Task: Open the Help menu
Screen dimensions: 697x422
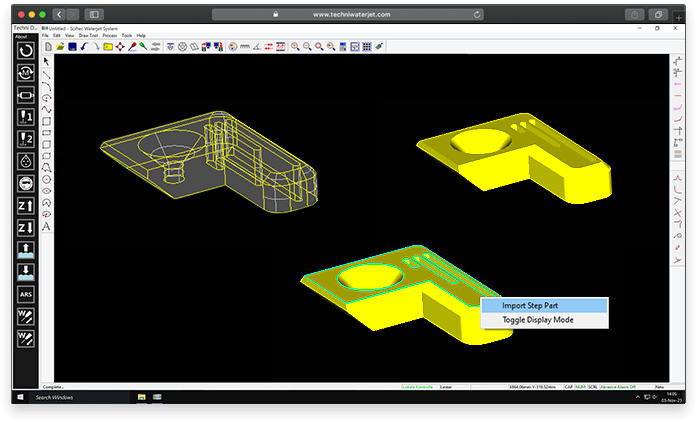Action: 141,36
